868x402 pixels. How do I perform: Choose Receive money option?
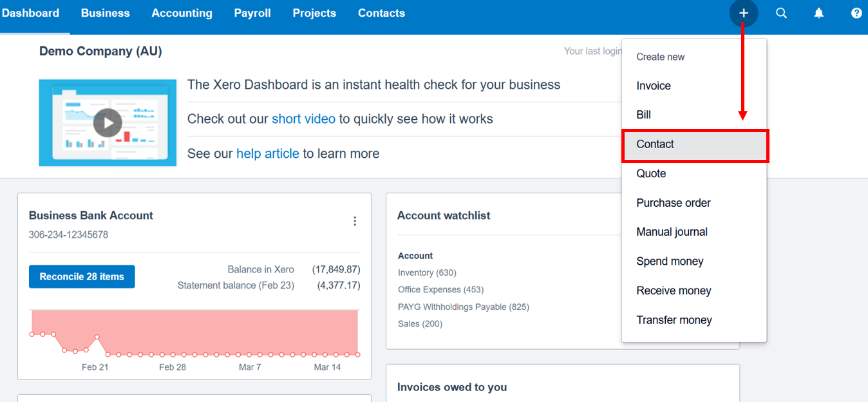[x=694, y=291]
